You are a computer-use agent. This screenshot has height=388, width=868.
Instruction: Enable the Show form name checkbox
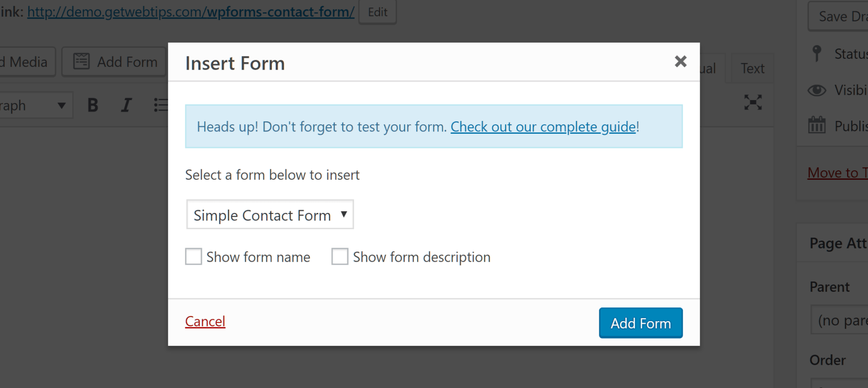click(x=193, y=256)
